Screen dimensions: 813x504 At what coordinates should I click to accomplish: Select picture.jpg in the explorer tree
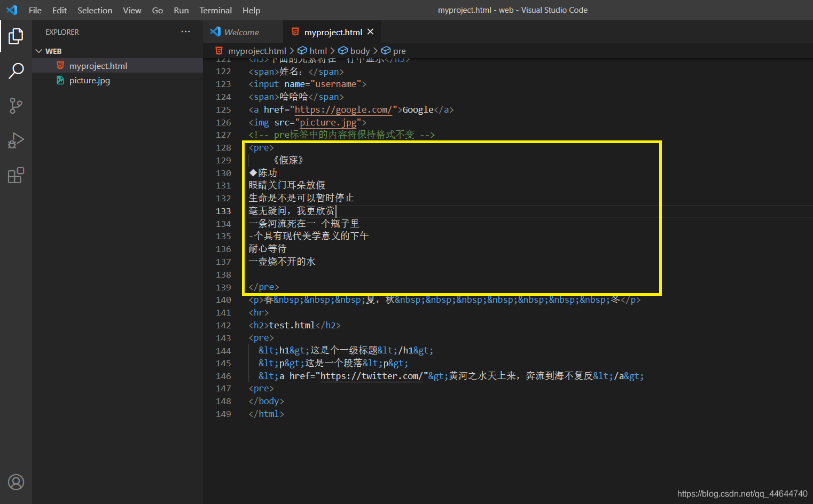click(90, 80)
